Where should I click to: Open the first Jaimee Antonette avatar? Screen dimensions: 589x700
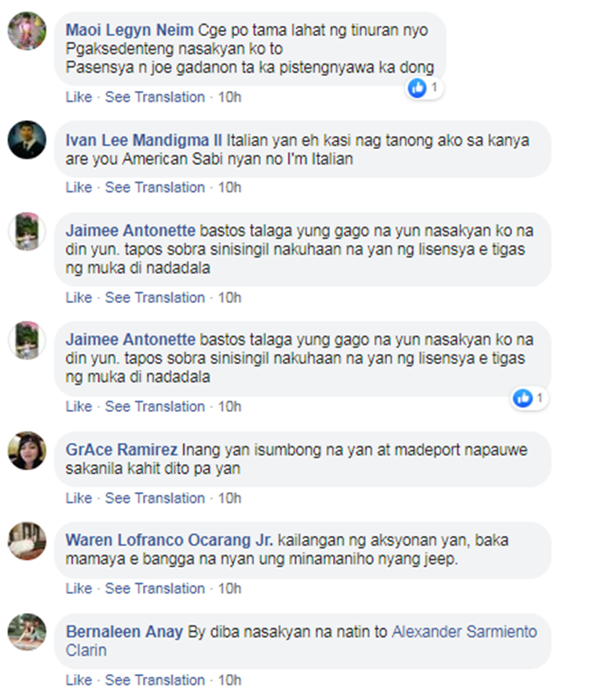[27, 232]
